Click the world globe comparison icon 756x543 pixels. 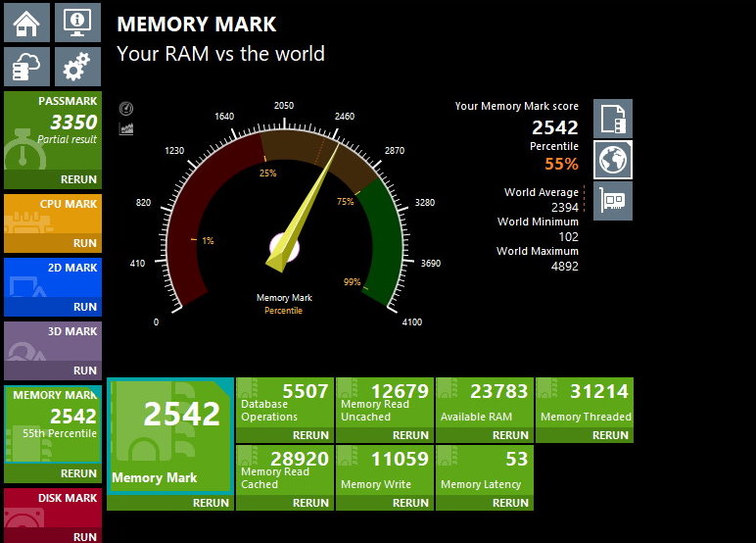point(613,160)
